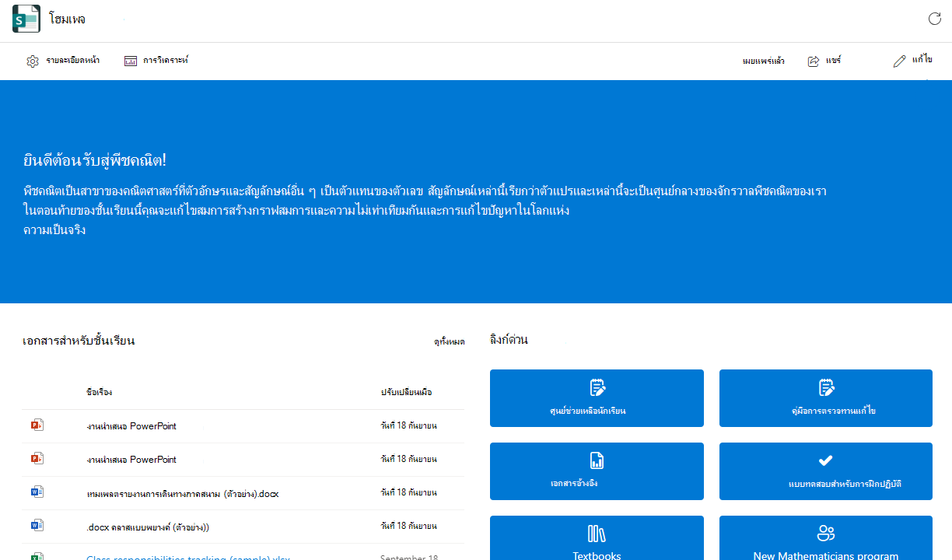Viewport: 952px width, 560px height.
Task: Open the เอกสารอ้างอิง quick link
Action: [x=597, y=471]
